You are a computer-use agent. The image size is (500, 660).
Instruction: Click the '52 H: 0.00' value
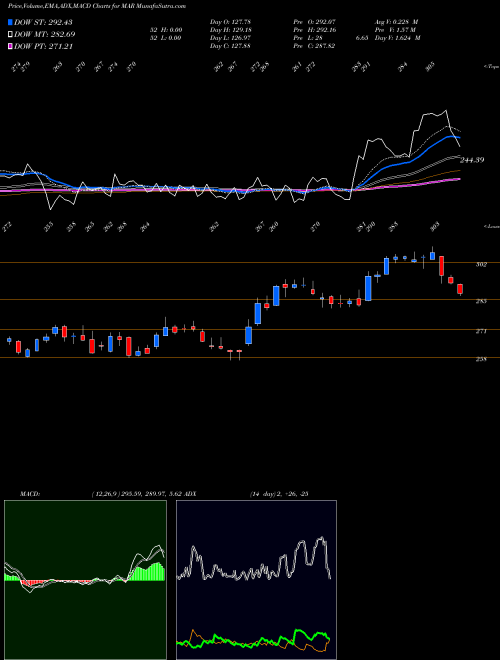(166, 30)
